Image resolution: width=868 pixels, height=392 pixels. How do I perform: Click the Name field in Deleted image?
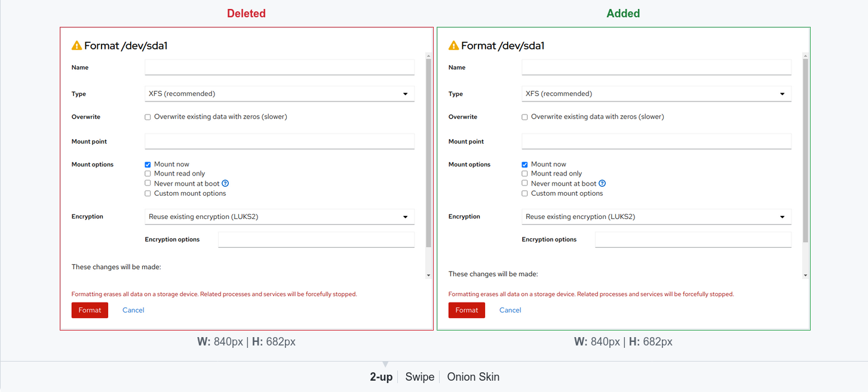(x=280, y=67)
